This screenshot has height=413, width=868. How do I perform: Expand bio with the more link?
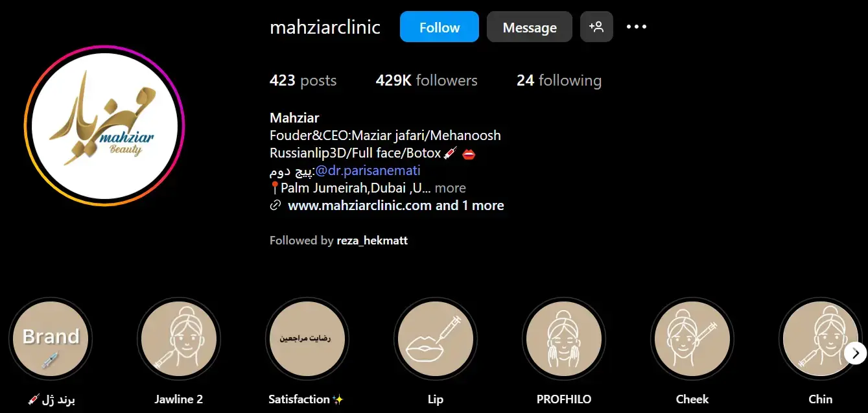(x=451, y=188)
